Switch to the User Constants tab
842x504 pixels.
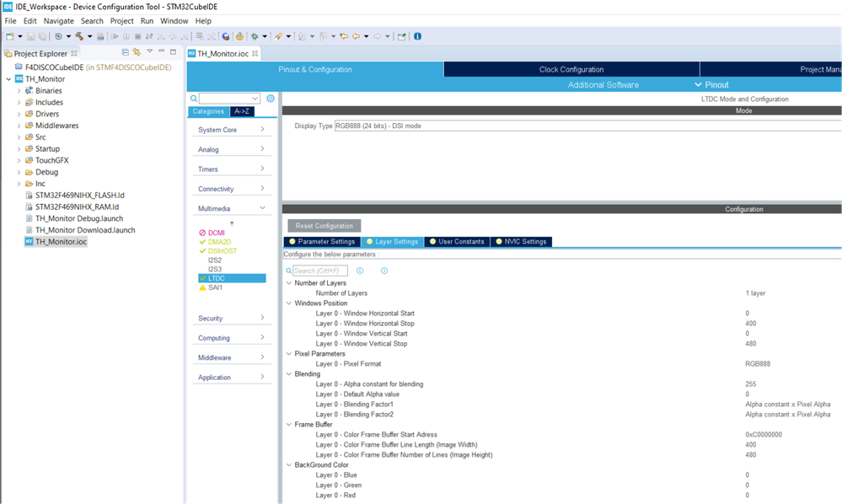pyautogui.click(x=457, y=242)
